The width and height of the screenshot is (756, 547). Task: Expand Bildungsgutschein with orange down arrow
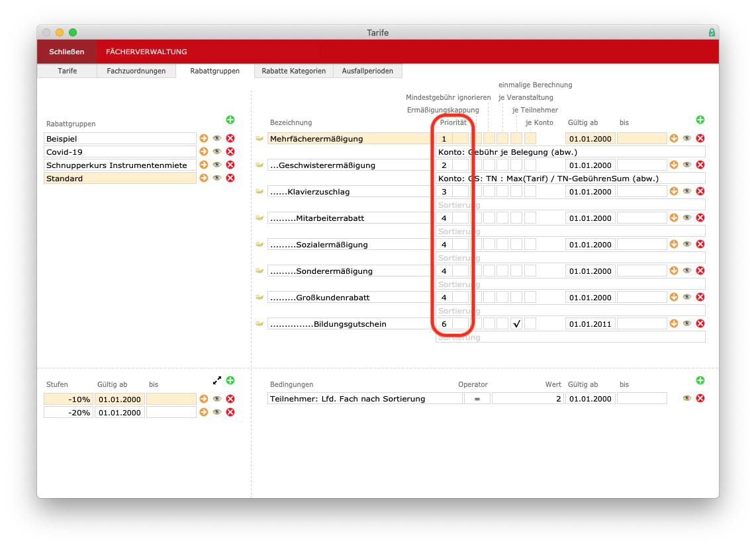[674, 323]
